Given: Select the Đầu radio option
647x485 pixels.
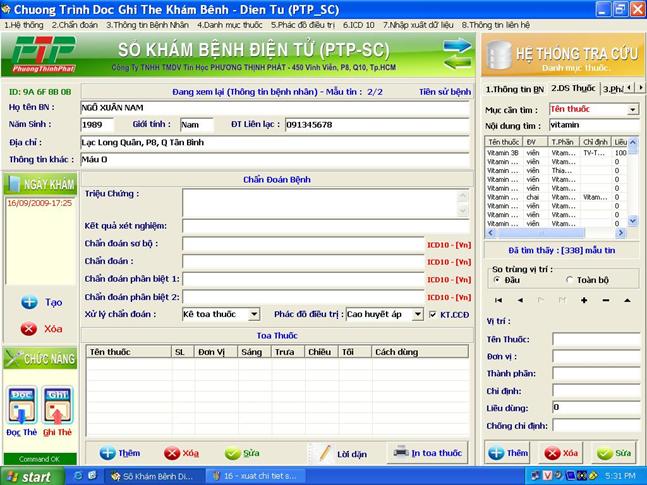Looking at the screenshot, I should click(498, 280).
